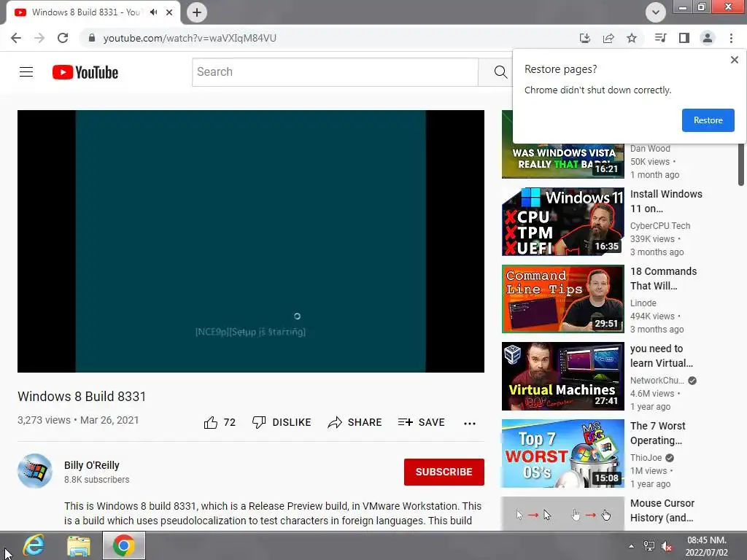Screen dimensions: 747x560
Task: Click the address bar URL
Action: point(190,38)
